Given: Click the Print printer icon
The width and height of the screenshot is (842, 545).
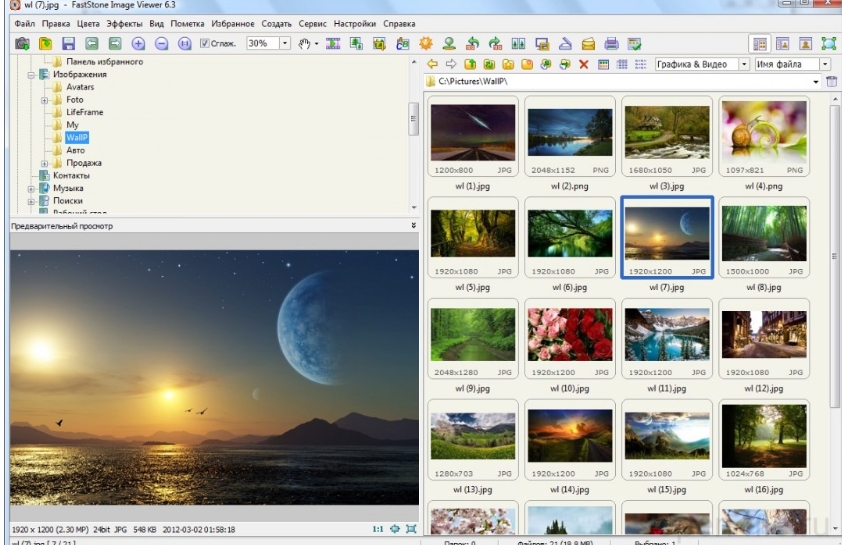Looking at the screenshot, I should pos(611,43).
